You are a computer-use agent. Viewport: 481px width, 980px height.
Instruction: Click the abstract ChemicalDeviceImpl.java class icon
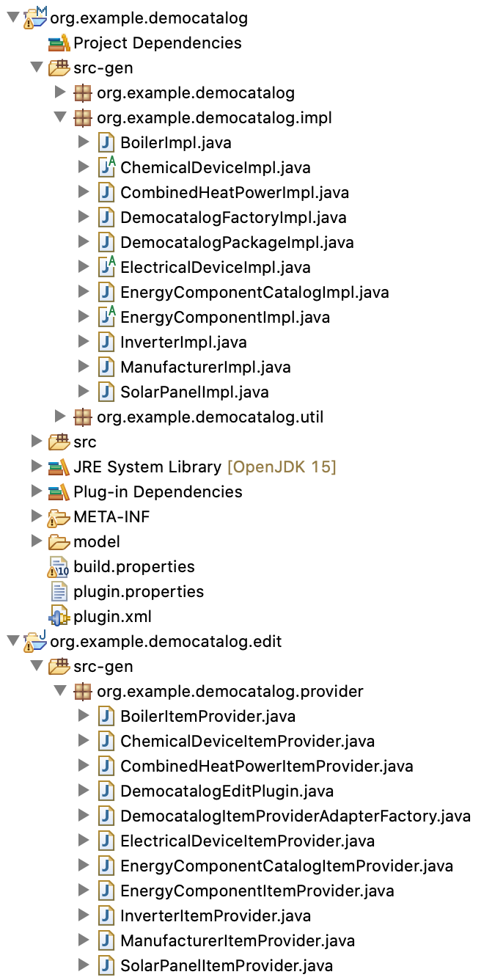tap(107, 167)
